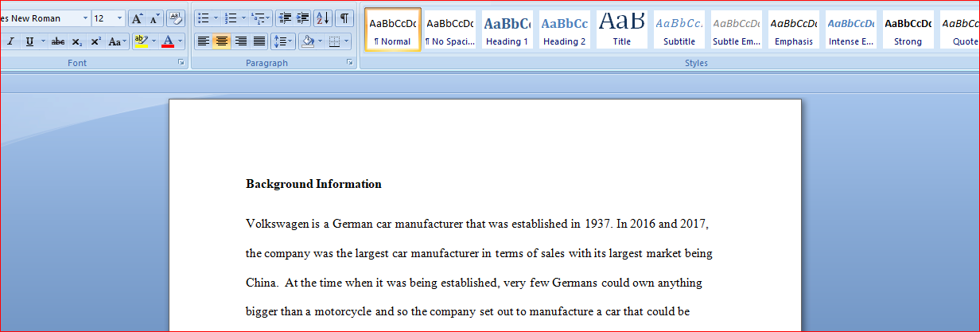Image resolution: width=980 pixels, height=332 pixels.
Task: Shrink the font size with the small A
Action: tap(154, 18)
